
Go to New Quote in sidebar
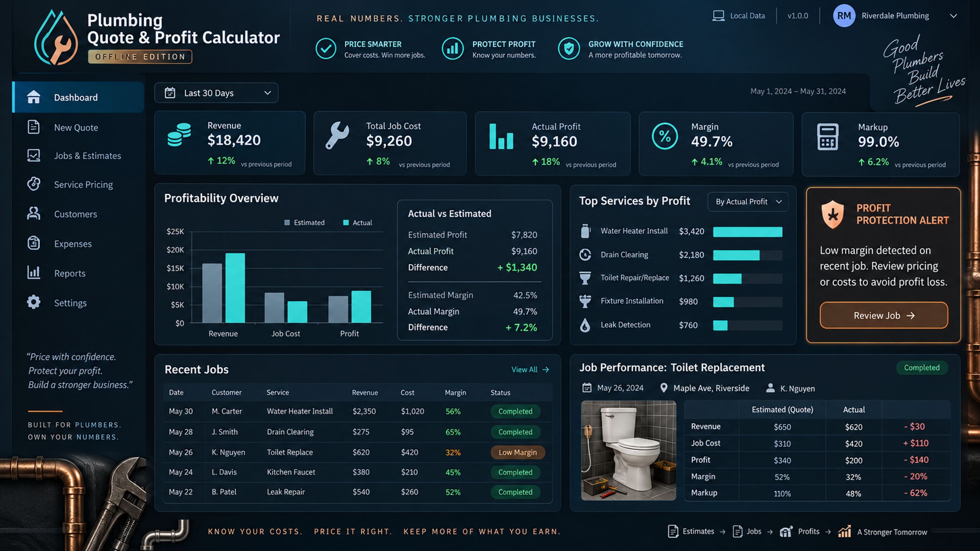click(76, 127)
